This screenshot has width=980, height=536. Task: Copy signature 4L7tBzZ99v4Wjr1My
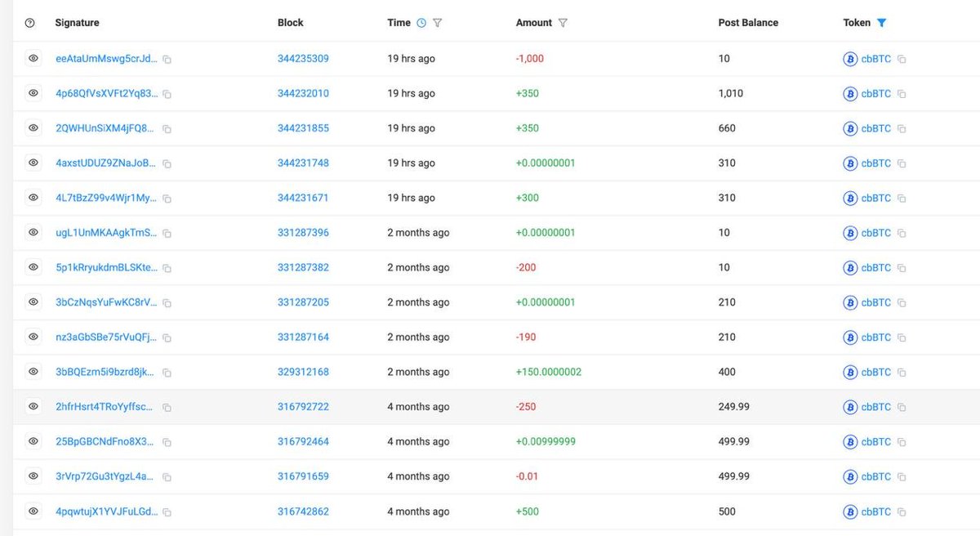(167, 199)
